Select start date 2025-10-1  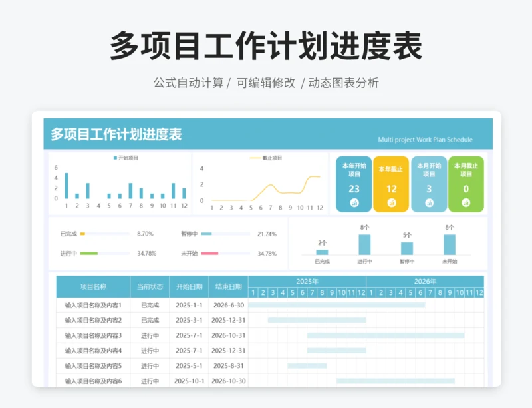pos(189,381)
